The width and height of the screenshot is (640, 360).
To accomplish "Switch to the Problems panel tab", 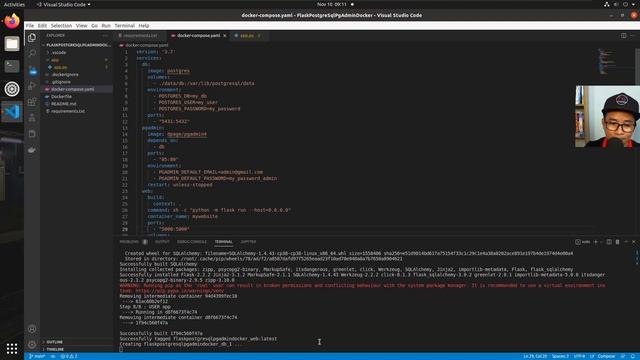I will pyautogui.click(x=129, y=242).
